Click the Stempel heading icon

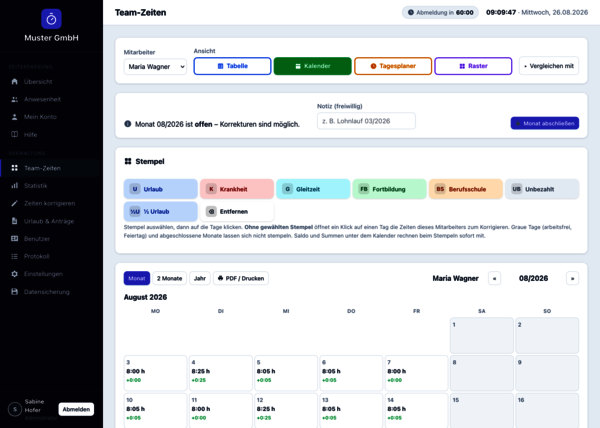click(x=128, y=161)
